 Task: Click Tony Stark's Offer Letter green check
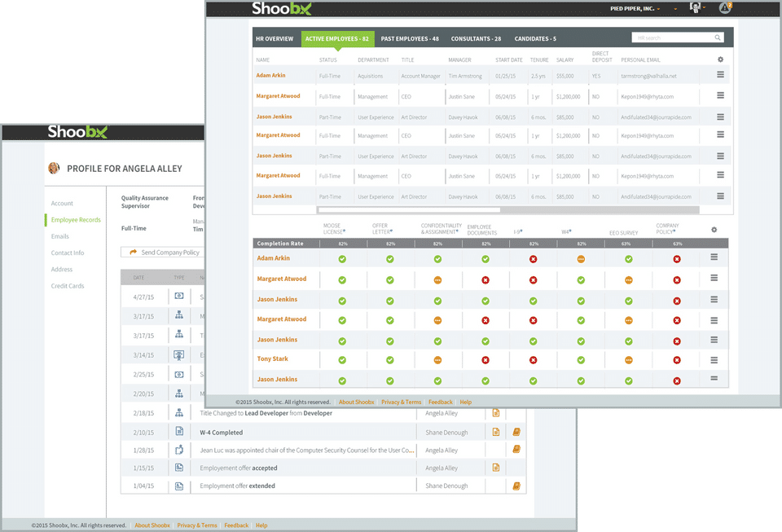click(x=390, y=360)
